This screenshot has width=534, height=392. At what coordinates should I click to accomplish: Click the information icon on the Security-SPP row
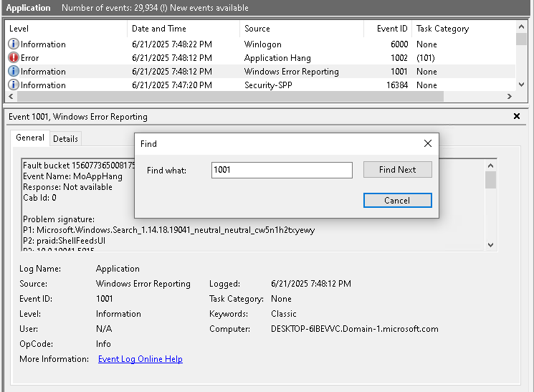tap(14, 85)
